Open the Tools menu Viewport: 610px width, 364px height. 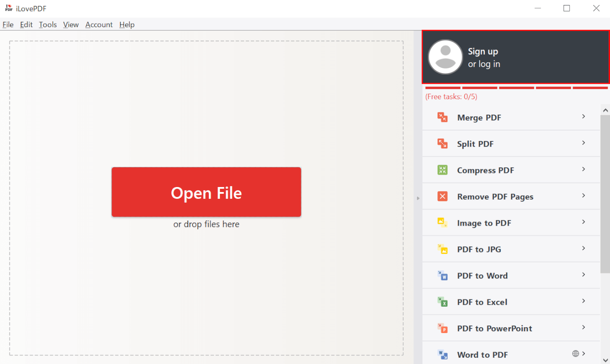(48, 25)
